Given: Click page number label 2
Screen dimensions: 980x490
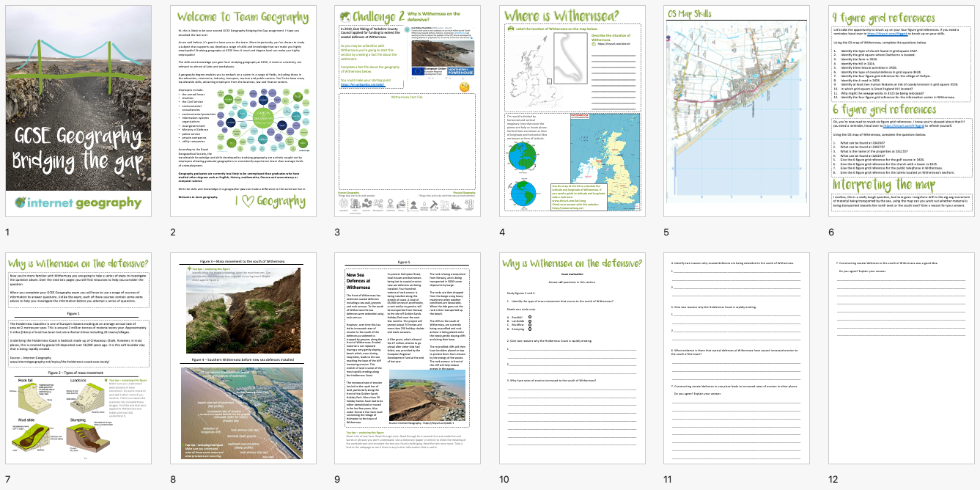Looking at the screenshot, I should [173, 233].
